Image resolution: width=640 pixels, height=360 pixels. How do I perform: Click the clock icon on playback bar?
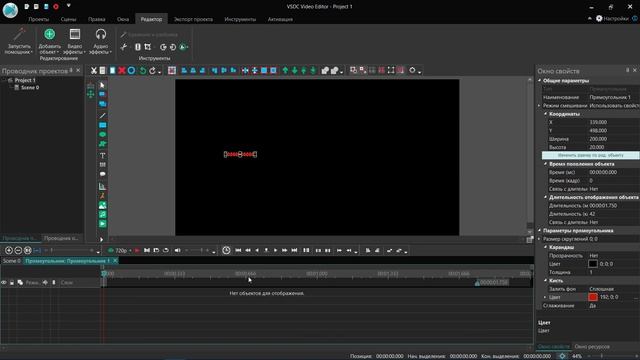pos(226,250)
